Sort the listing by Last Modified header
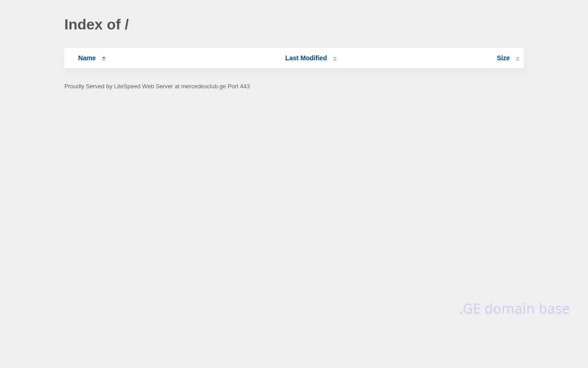588x368 pixels. pos(306,58)
